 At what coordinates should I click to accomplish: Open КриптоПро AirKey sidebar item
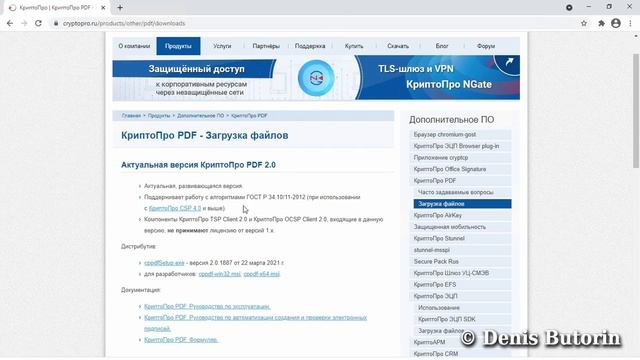point(460,215)
